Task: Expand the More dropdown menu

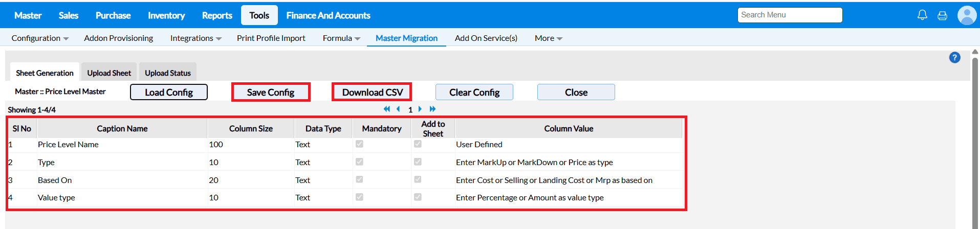Action: [x=548, y=38]
